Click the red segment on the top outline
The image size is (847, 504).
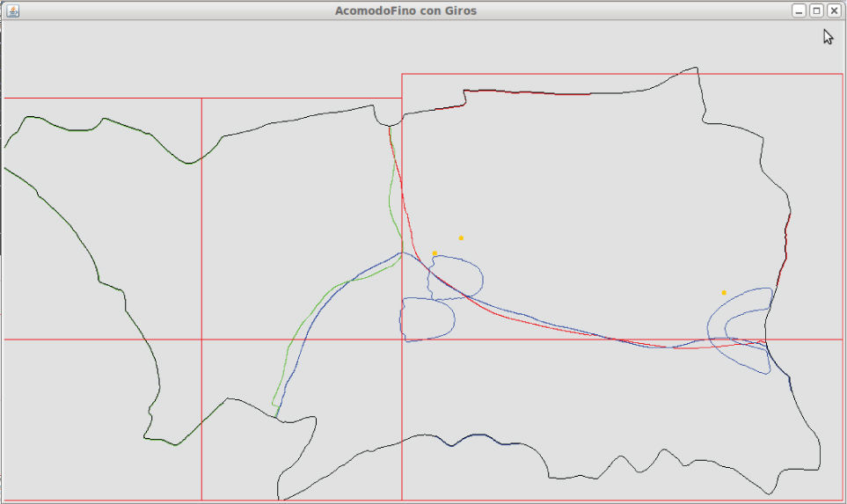440,108
